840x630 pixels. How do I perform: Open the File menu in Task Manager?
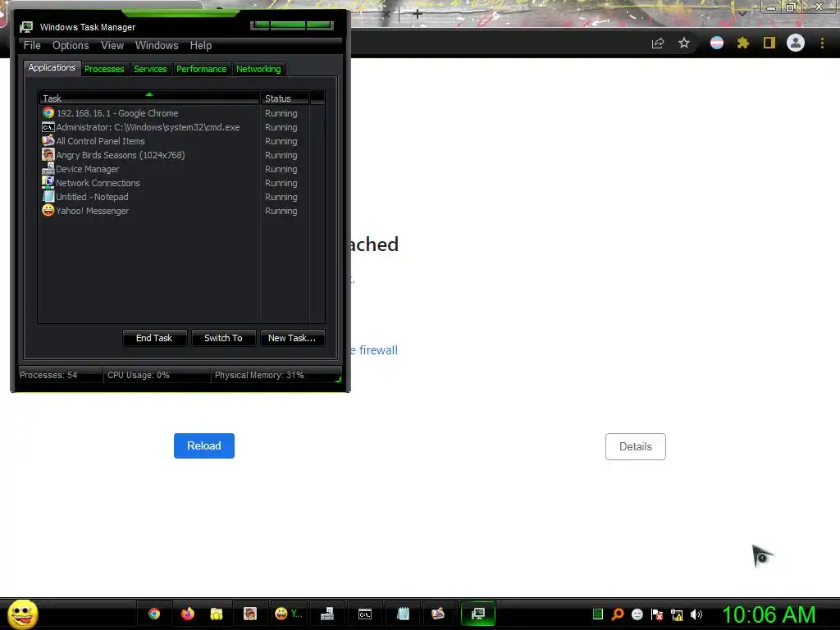coord(32,46)
